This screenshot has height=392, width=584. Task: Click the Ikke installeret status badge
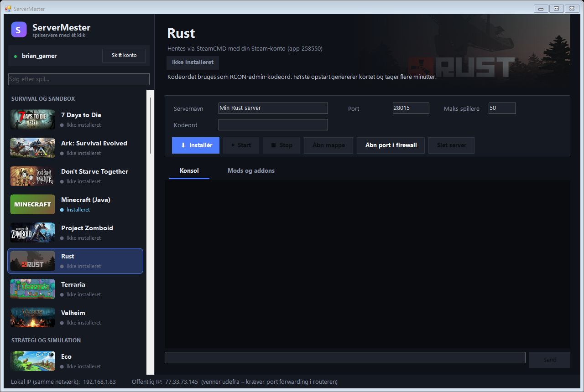click(193, 62)
